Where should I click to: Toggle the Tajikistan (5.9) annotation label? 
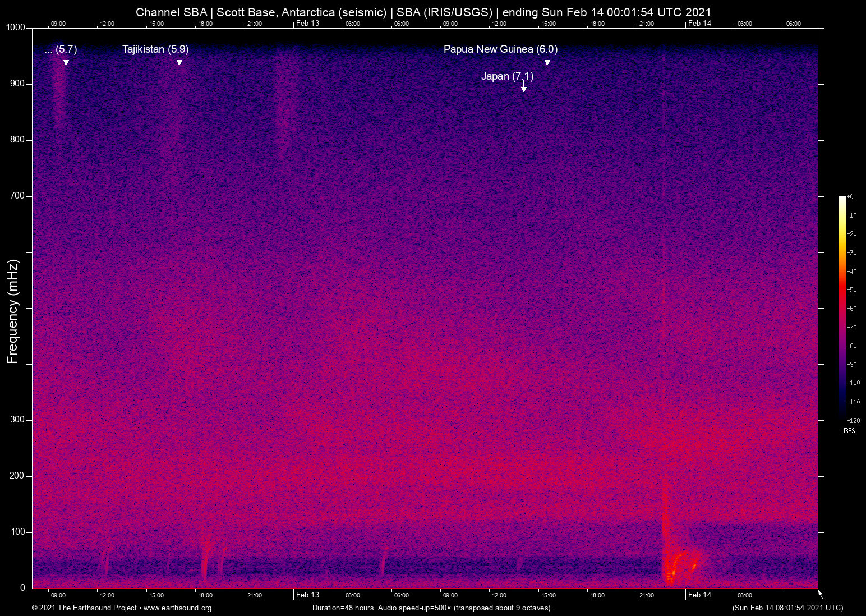click(155, 49)
